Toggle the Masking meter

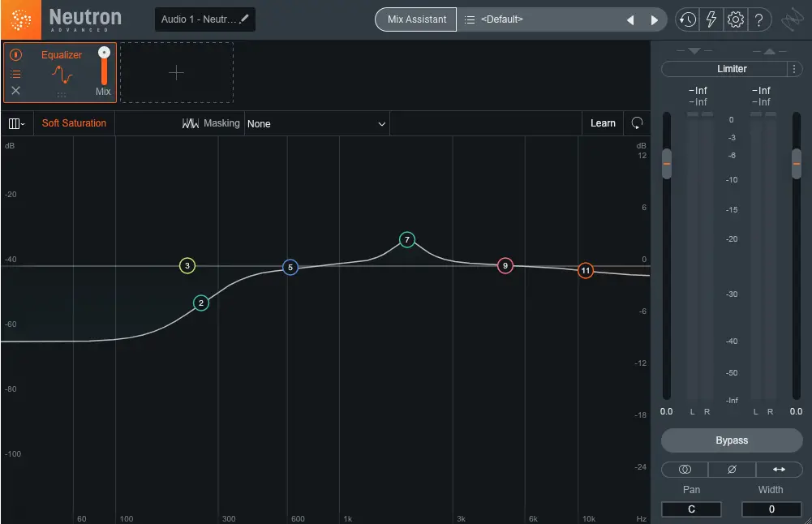click(x=210, y=123)
